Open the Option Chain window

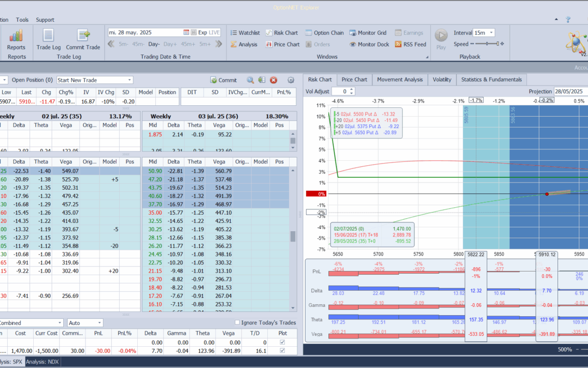coord(324,33)
